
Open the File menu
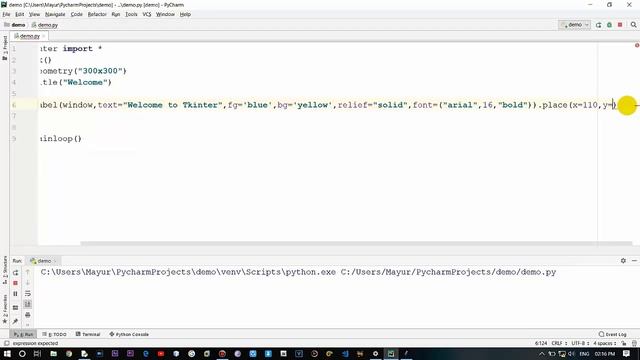(6, 14)
